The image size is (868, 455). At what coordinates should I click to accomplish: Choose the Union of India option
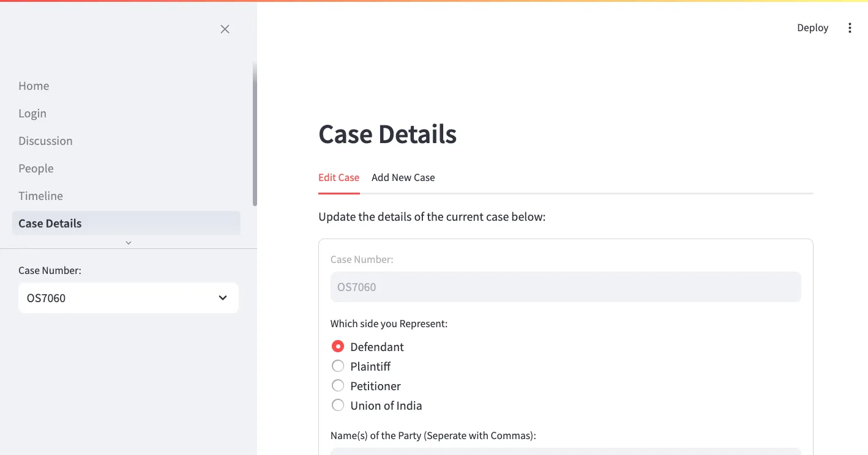376,405
